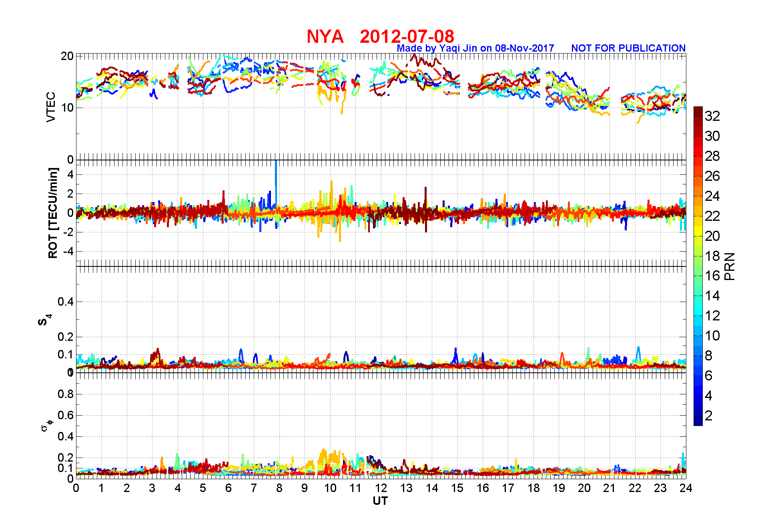Click the sigma-phi axis label
Image resolution: width=762 pixels, height=532 pixels.
coord(46,425)
